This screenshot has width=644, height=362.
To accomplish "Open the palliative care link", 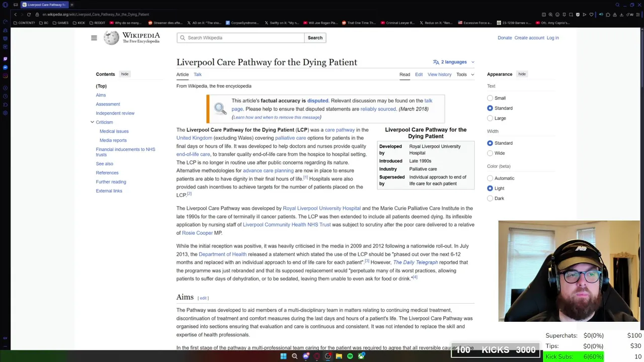I will [290, 138].
